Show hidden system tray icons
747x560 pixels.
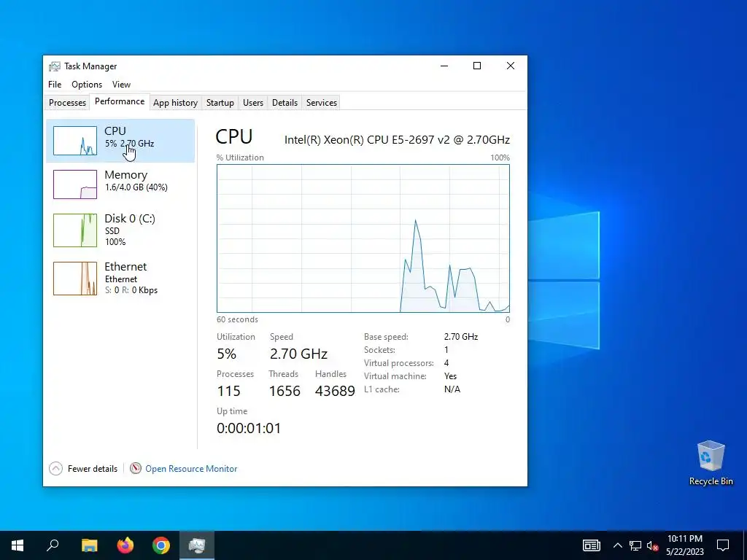coord(617,545)
